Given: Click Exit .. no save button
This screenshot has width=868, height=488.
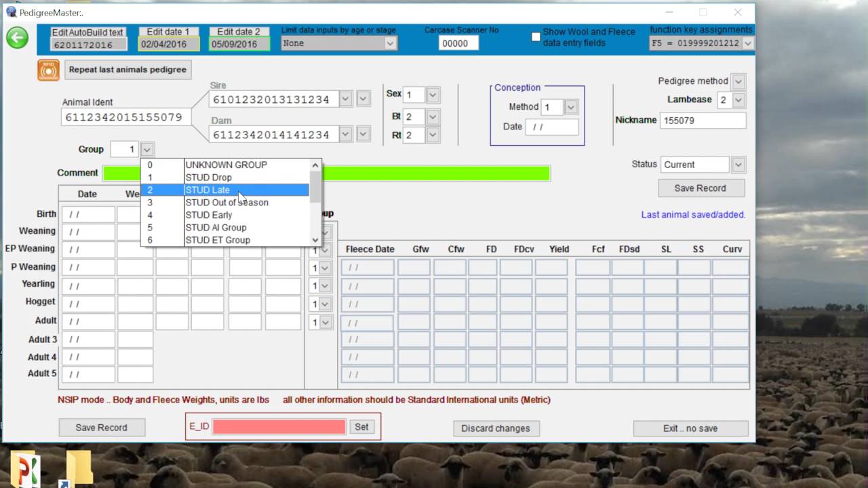Looking at the screenshot, I should pyautogui.click(x=690, y=428).
